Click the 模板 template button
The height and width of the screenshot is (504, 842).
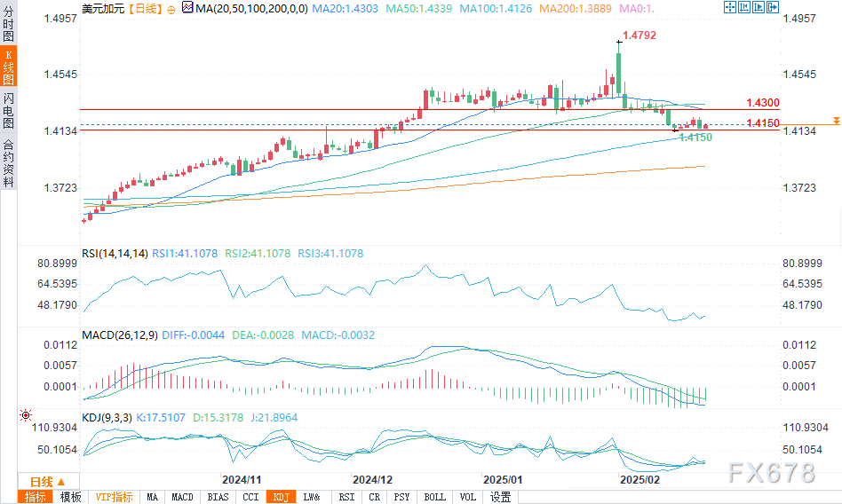click(x=70, y=497)
